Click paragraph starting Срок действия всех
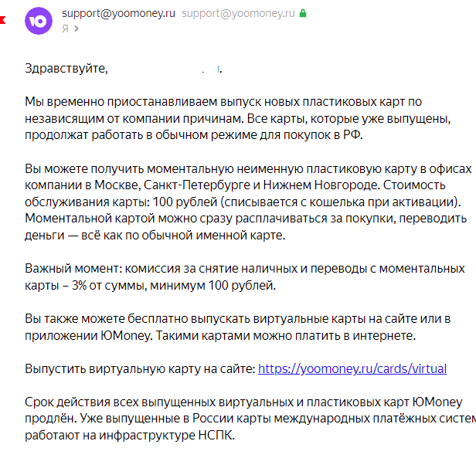 tap(250, 419)
